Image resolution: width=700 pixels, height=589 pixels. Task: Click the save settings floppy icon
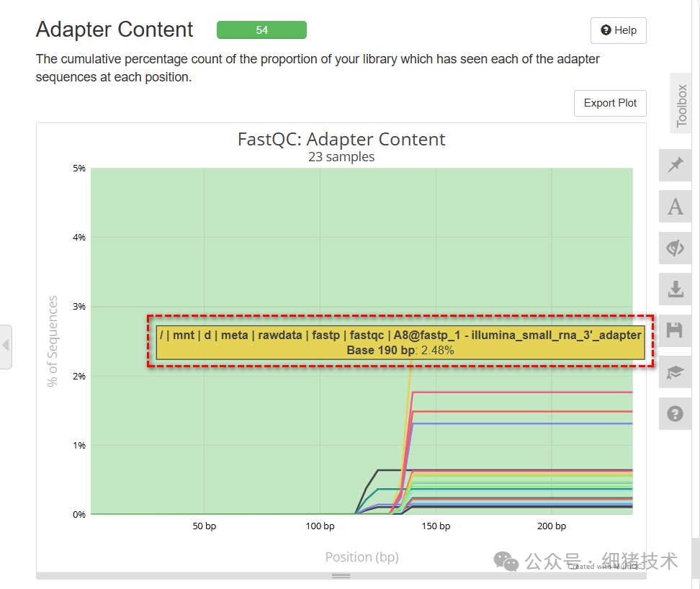point(674,331)
